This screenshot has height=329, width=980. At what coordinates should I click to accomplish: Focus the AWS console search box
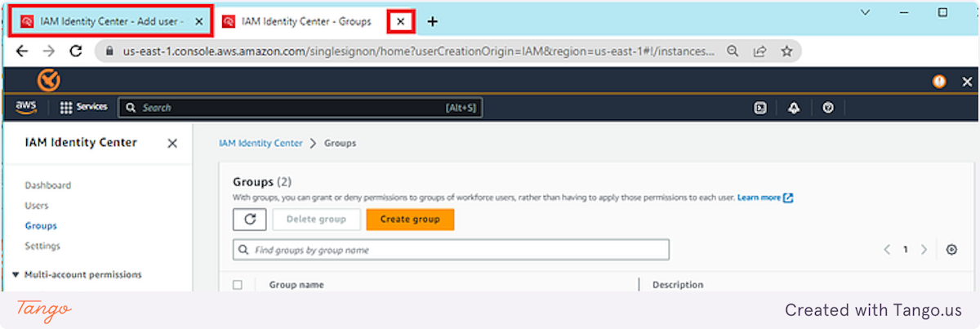click(300, 108)
